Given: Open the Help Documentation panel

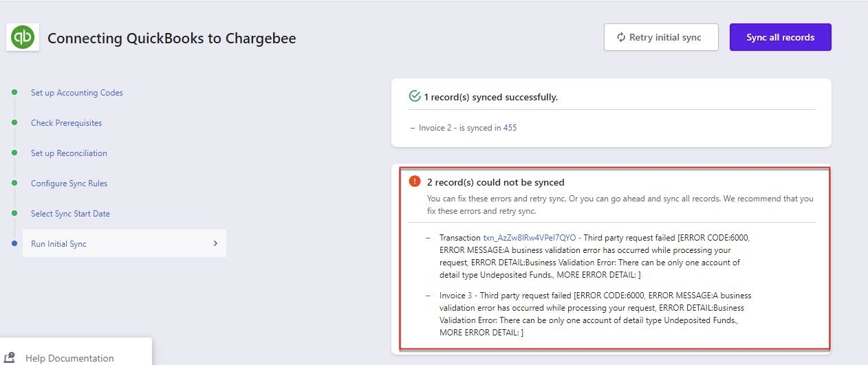Looking at the screenshot, I should (69, 357).
